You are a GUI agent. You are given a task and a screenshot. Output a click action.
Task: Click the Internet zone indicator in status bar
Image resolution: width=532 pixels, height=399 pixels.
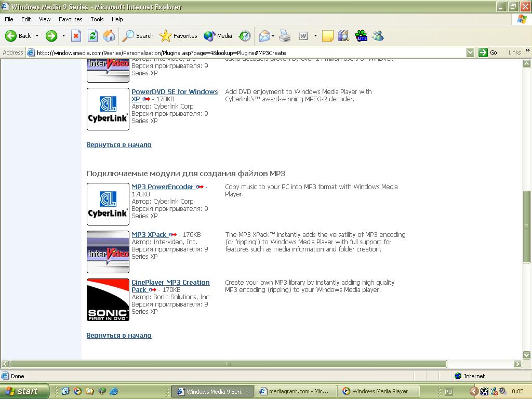click(470, 376)
